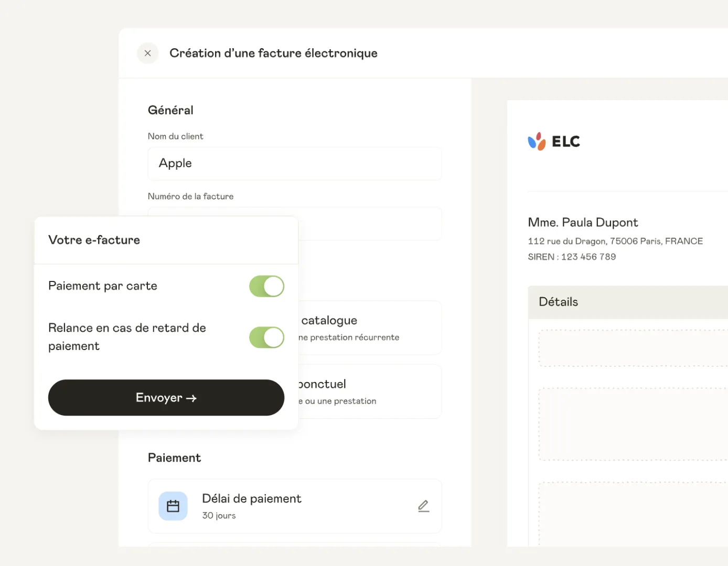Click the Général section heading

point(170,110)
